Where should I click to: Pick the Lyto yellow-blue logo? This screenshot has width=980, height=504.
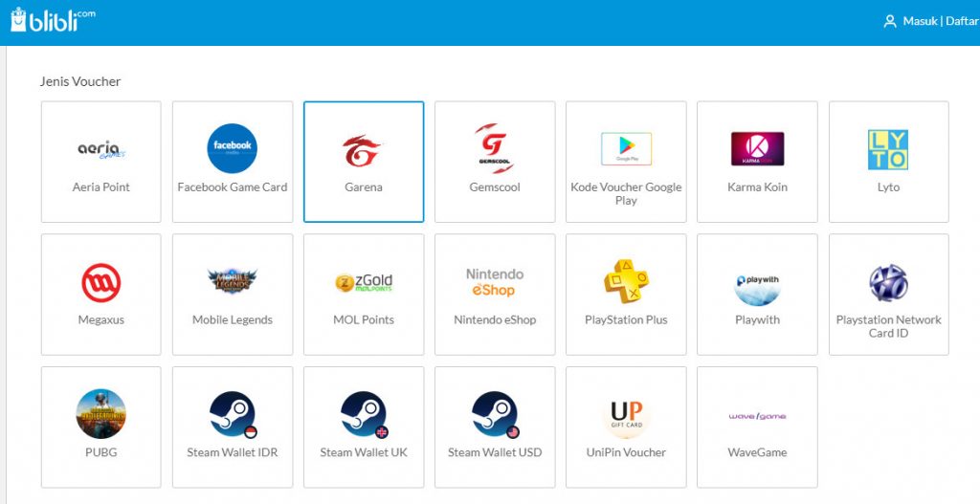click(x=888, y=149)
